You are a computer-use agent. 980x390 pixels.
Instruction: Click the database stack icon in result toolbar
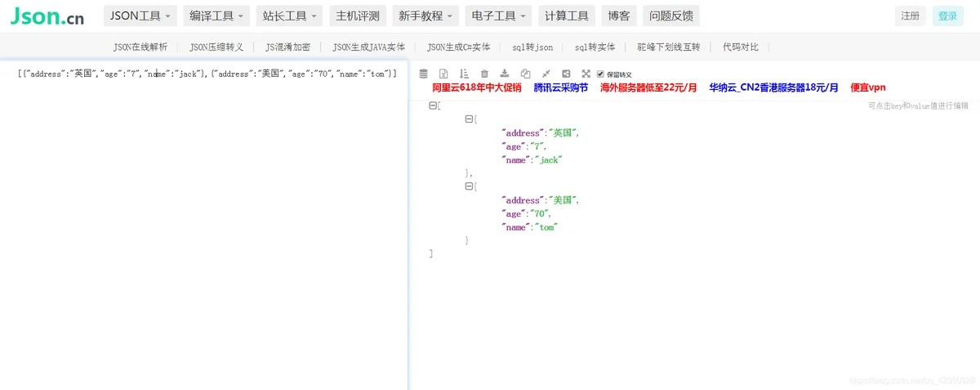[423, 74]
